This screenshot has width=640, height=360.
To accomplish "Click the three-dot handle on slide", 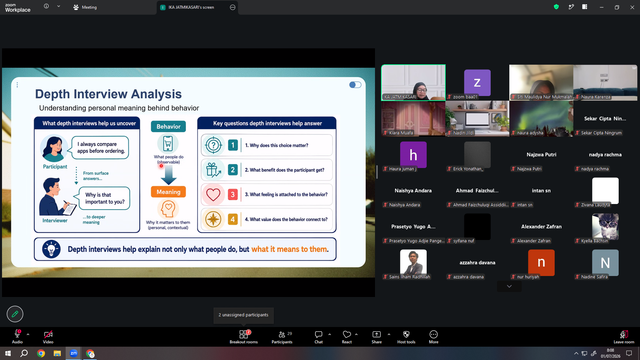I will [x=17, y=85].
